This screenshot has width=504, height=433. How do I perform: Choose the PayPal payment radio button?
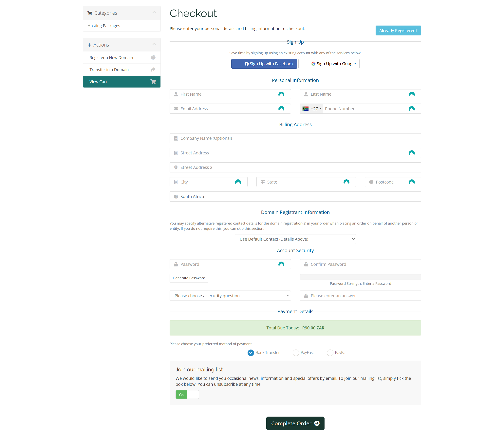[x=330, y=352]
